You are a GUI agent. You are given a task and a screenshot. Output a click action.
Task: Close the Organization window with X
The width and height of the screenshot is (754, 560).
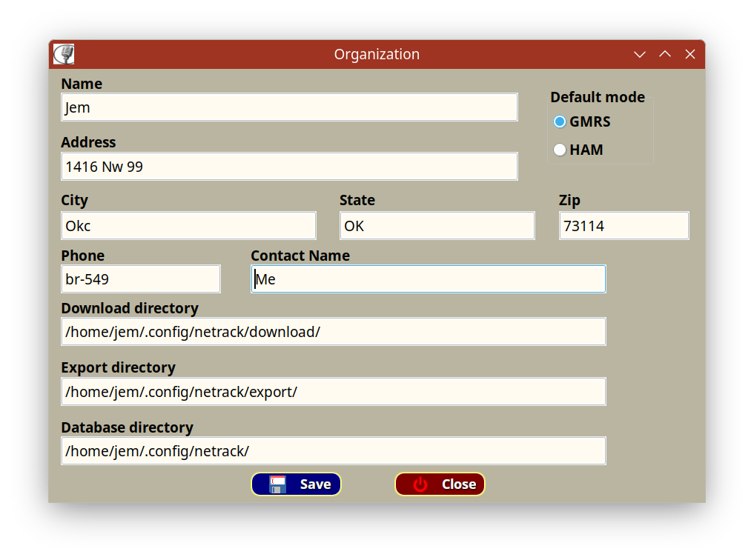[x=690, y=54]
